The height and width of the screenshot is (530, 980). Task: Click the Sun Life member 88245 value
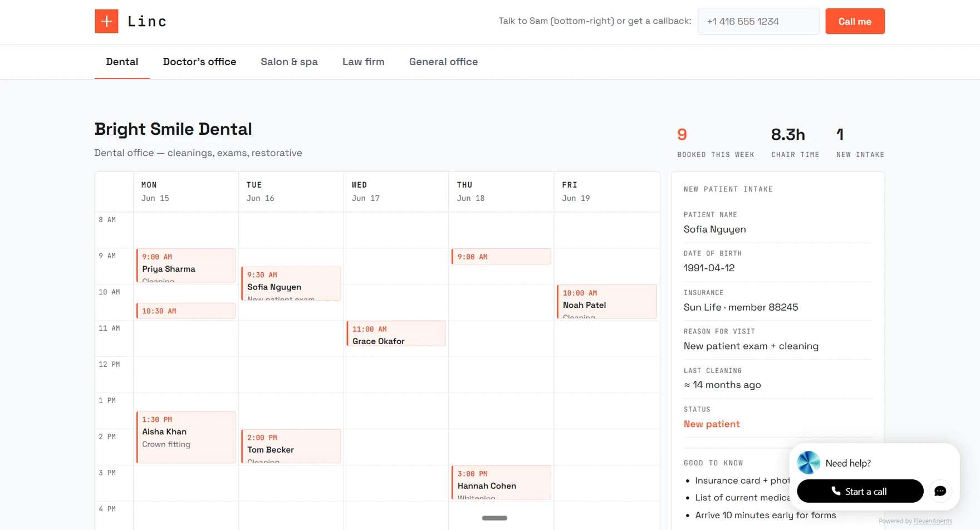[741, 307]
